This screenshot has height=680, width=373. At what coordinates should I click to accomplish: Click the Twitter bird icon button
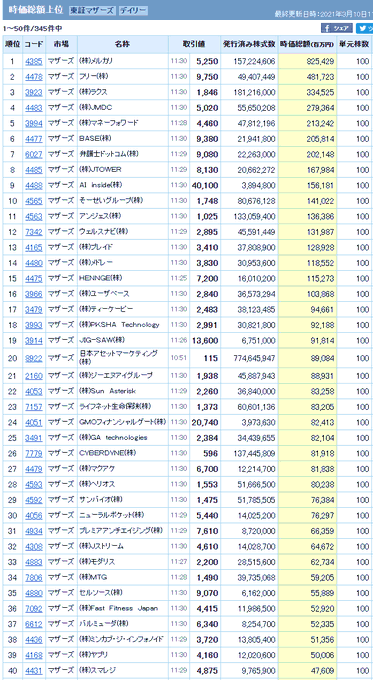point(364,29)
